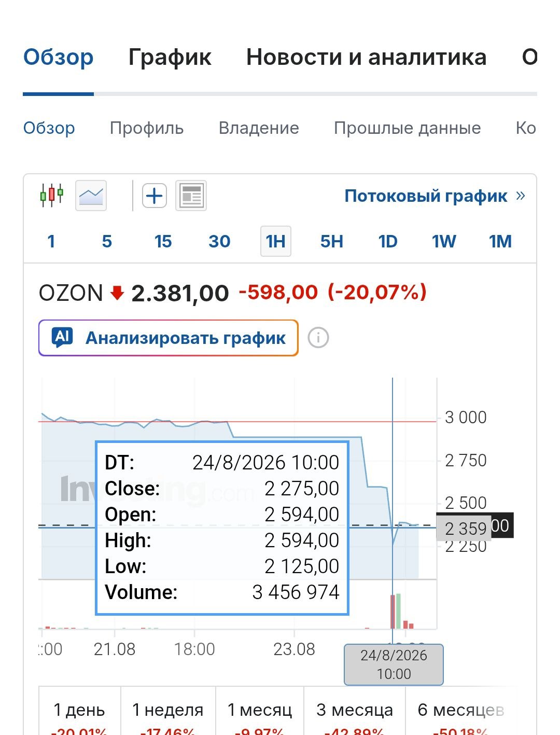Go to the Профиль sub-tab
Viewport: 560px width, 735px height.
point(147,128)
